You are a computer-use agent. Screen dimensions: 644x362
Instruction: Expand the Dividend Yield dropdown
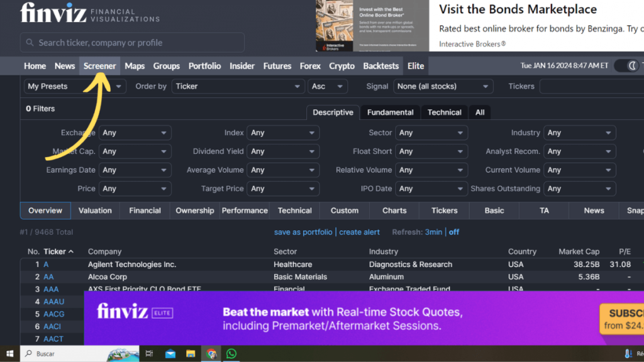coord(283,151)
